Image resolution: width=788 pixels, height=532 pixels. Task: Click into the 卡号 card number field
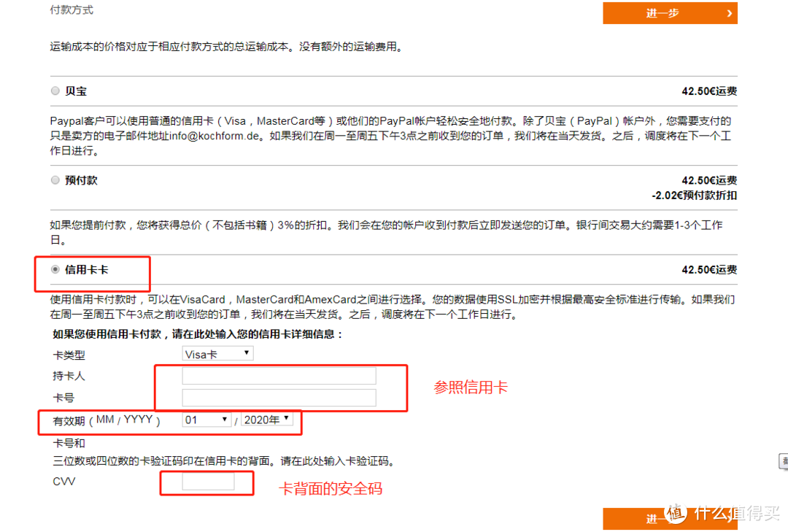tap(279, 398)
